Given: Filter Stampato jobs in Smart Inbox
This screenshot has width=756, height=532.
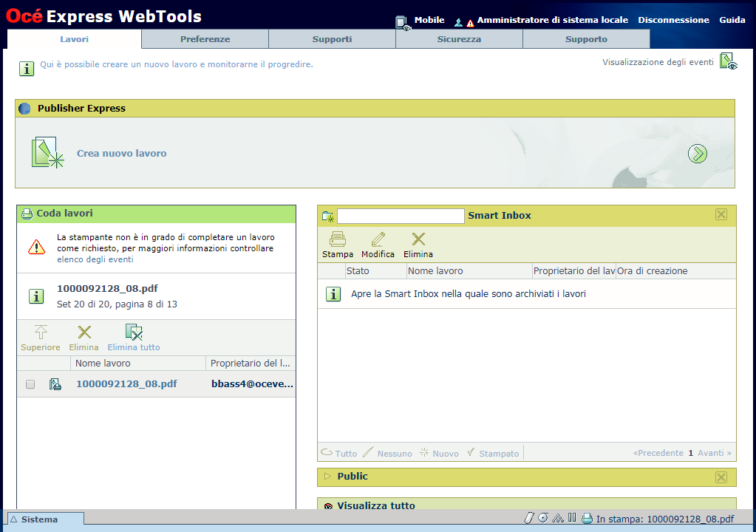Looking at the screenshot, I should 499,454.
